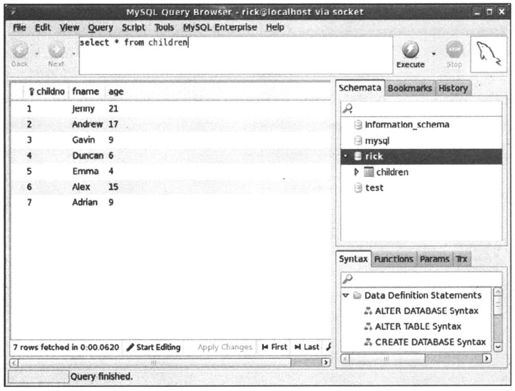Switch to the Bookmarks tab
Screen dimensions: 515x391
pos(410,88)
